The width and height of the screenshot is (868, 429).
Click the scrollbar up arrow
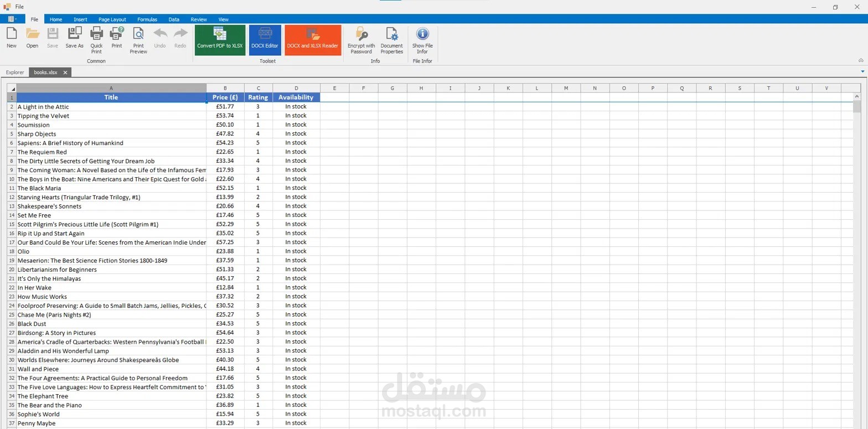click(857, 97)
